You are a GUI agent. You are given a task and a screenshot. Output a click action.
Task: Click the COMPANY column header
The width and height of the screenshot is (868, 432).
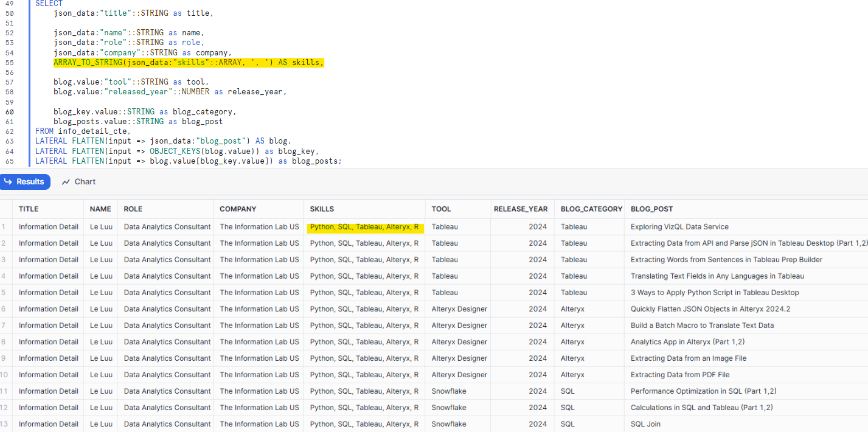[238, 209]
